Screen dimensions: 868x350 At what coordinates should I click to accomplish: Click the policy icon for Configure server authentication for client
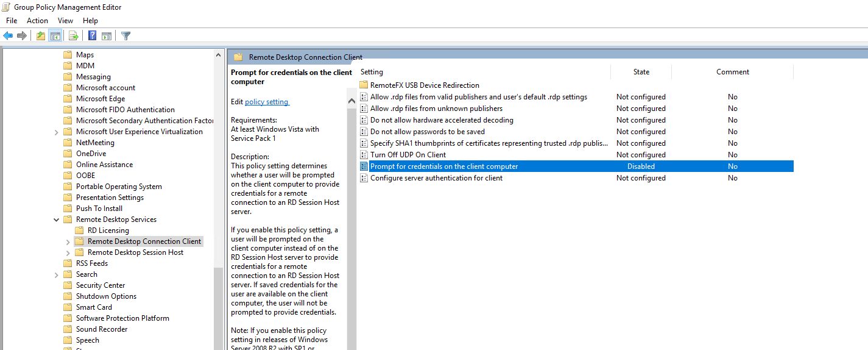[x=364, y=178]
